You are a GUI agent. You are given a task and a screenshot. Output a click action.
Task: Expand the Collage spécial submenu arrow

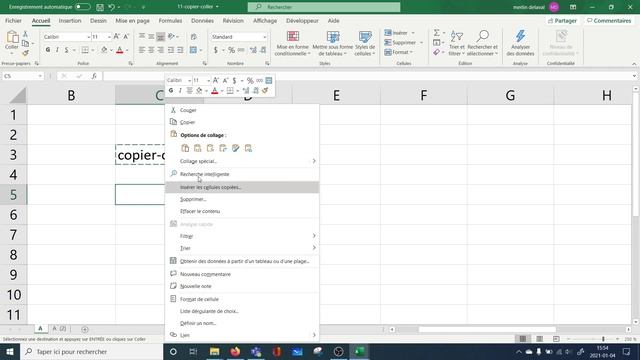pos(314,161)
